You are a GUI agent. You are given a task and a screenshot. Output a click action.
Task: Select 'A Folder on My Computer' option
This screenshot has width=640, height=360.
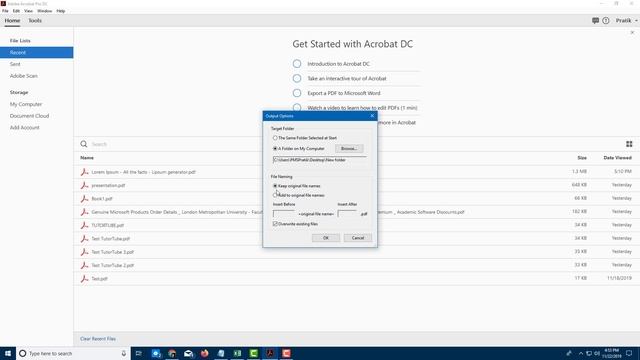pyautogui.click(x=275, y=149)
